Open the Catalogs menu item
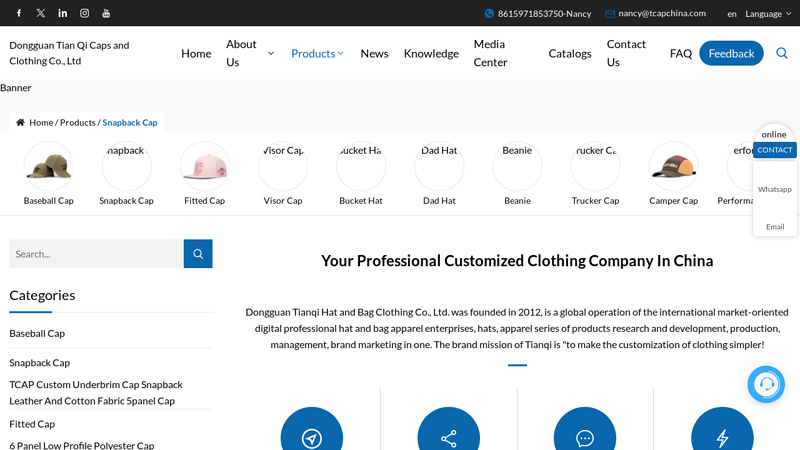Viewport: 800px width, 450px height. [570, 53]
